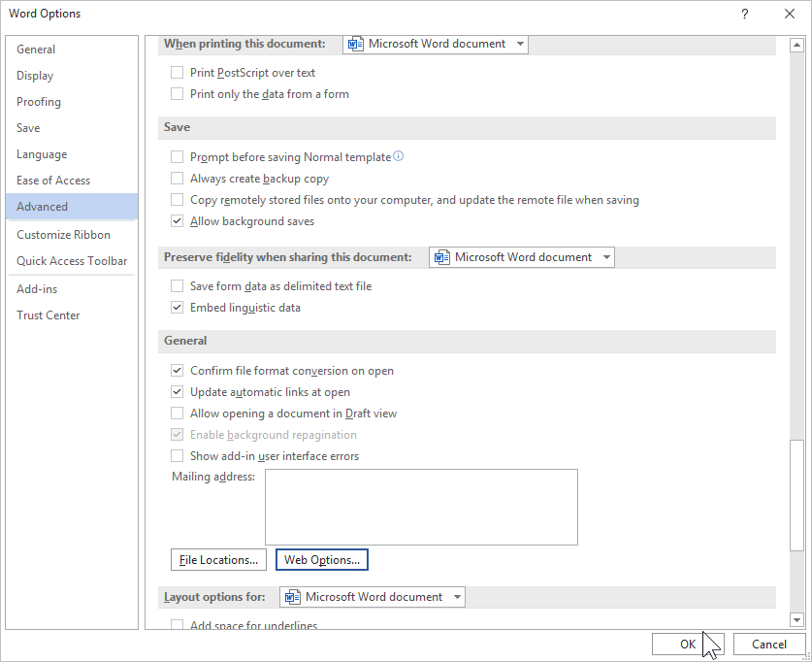Open the Trust Center category
812x662 pixels.
49,315
